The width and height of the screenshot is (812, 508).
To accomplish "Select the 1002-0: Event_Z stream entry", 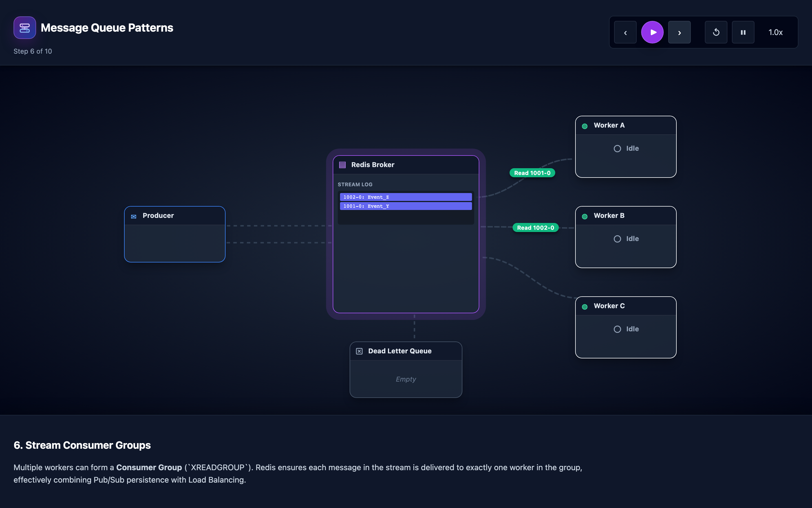I will (406, 197).
